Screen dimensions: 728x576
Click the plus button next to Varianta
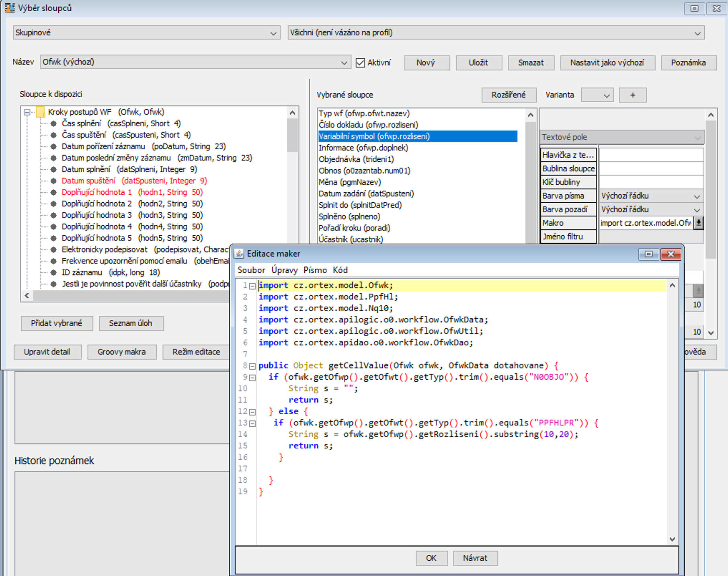[x=632, y=95]
